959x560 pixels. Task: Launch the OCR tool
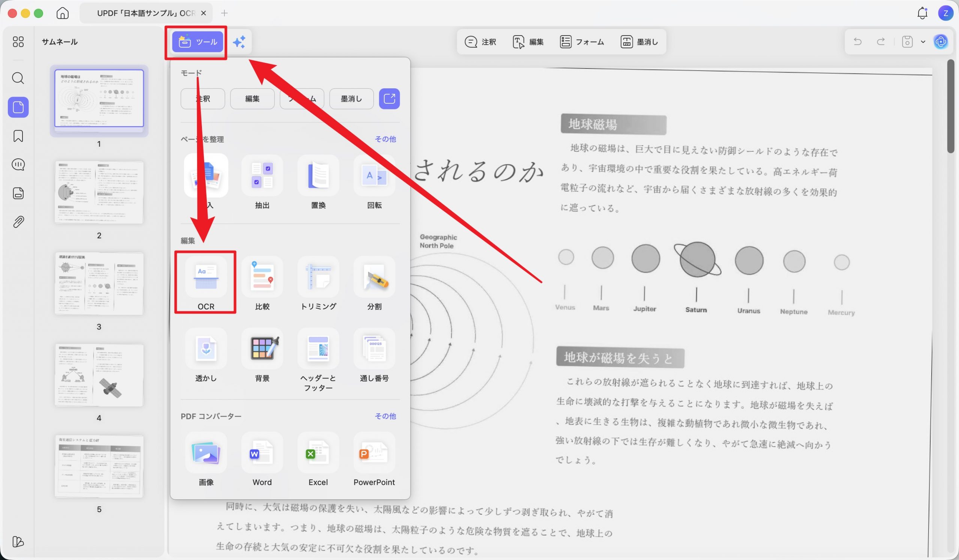point(206,283)
